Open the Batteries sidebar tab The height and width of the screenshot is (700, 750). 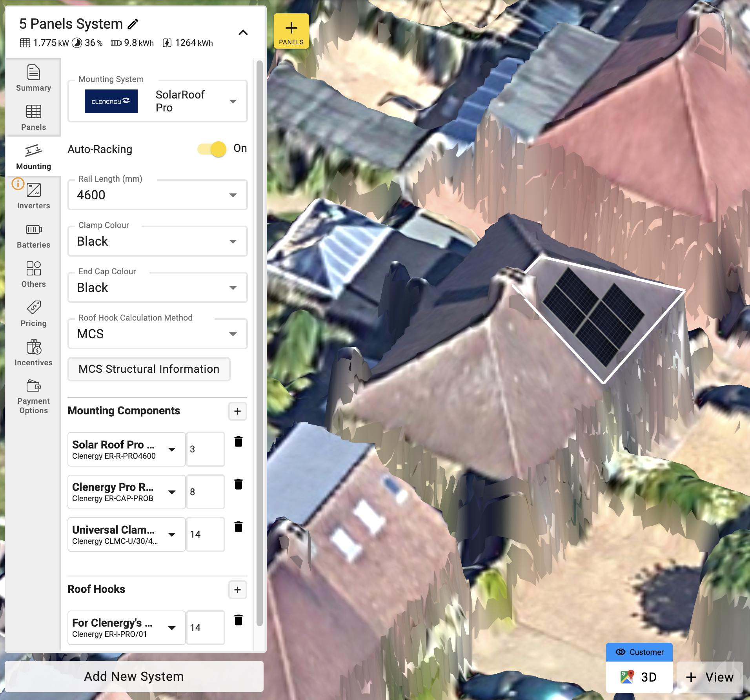(x=34, y=235)
